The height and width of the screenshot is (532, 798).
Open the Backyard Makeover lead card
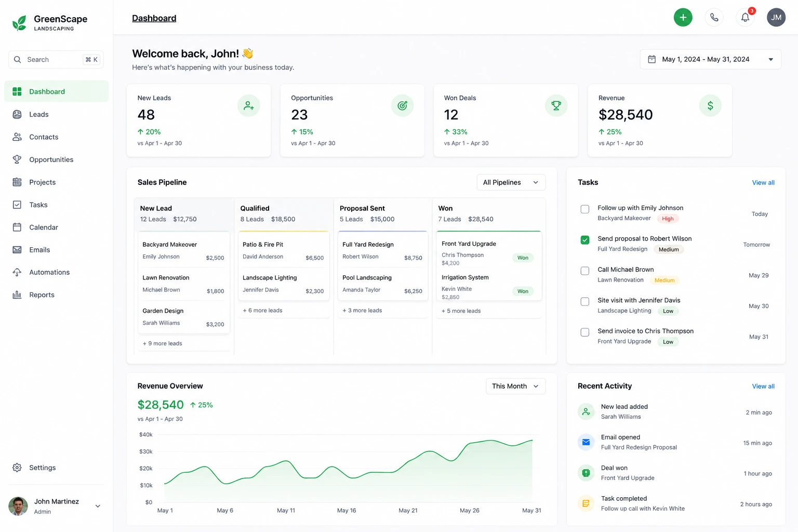click(x=183, y=250)
